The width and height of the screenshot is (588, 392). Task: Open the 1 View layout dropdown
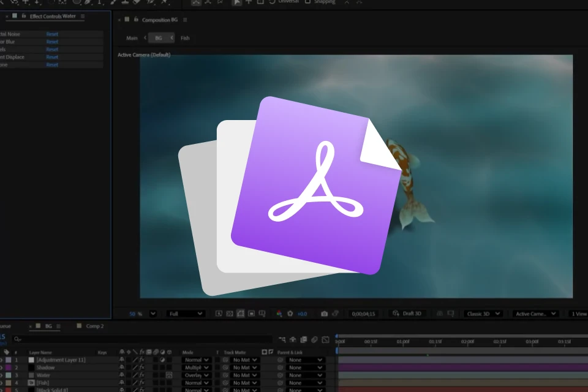[x=579, y=314]
